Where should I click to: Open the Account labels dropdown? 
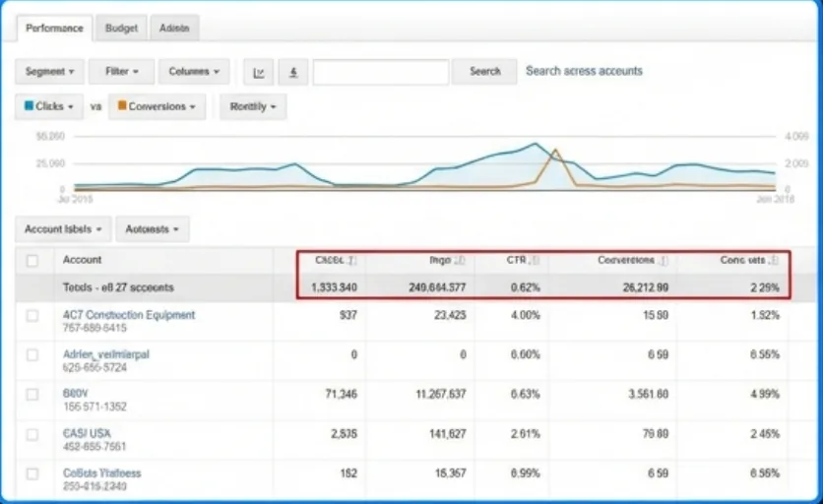63,229
